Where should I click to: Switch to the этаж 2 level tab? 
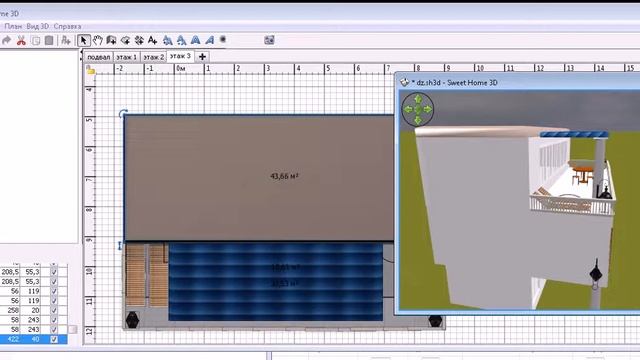(x=153, y=57)
